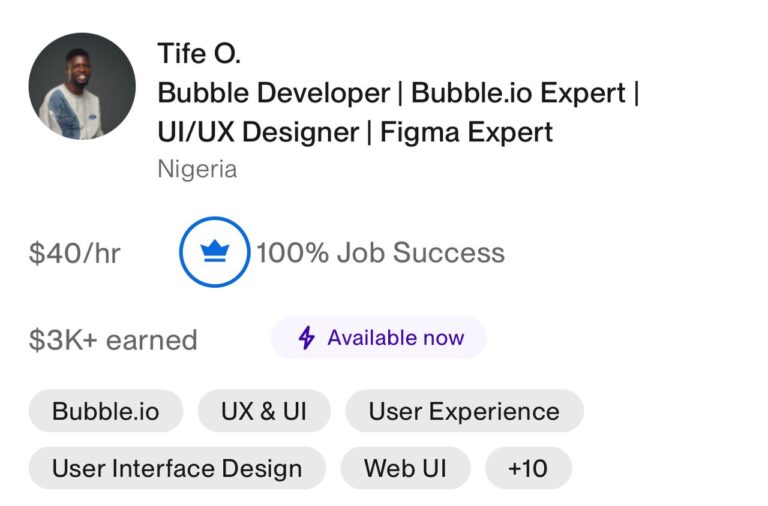Viewport: 768px width, 506px height.
Task: Select the User Interface Design skill tag
Action: pos(177,468)
